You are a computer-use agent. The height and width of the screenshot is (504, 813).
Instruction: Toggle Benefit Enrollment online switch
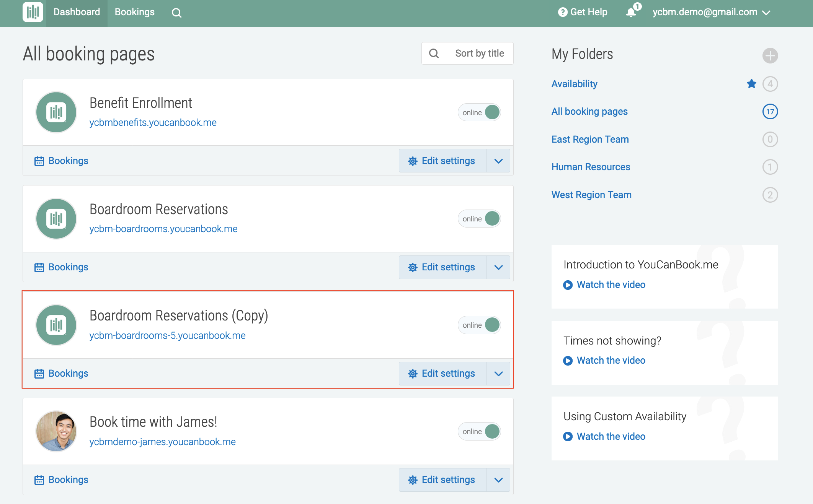[x=479, y=112]
